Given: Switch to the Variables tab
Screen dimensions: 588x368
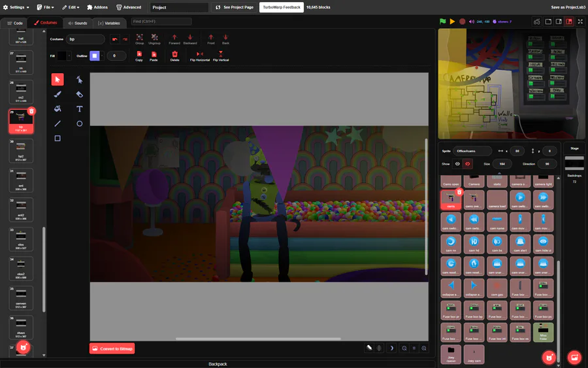Looking at the screenshot, I should click(x=108, y=23).
